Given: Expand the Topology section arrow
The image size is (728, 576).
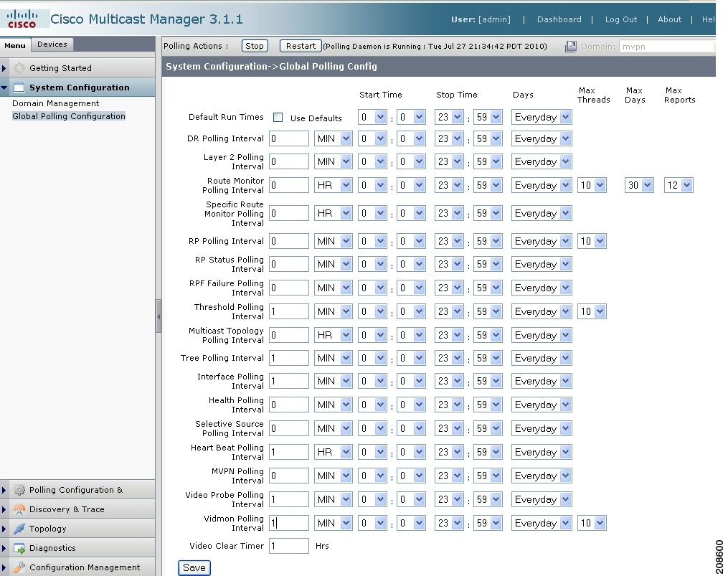Looking at the screenshot, I should pyautogui.click(x=4, y=529).
